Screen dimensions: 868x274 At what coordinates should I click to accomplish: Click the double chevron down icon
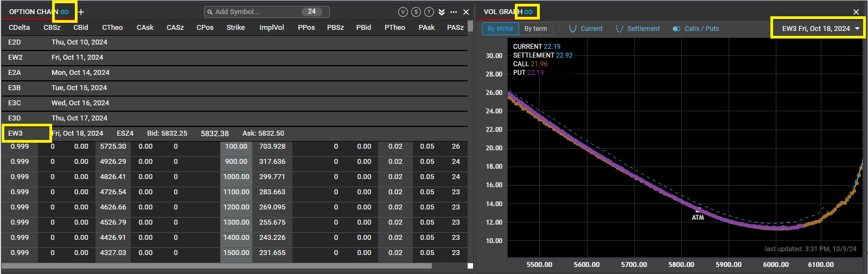[442, 12]
